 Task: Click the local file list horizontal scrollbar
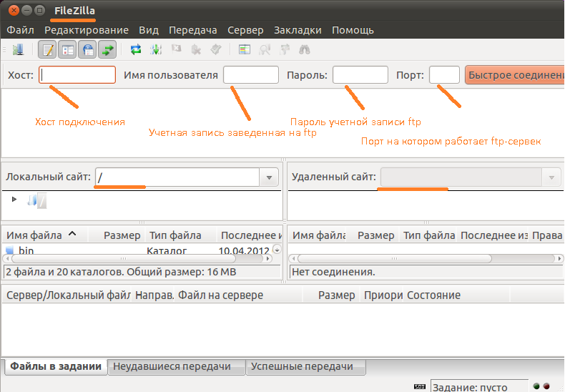(124, 259)
